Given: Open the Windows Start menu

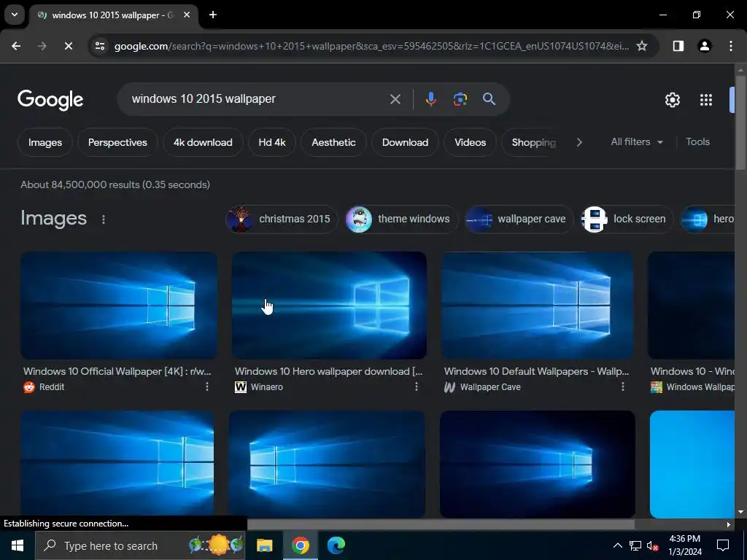Looking at the screenshot, I should 18,545.
